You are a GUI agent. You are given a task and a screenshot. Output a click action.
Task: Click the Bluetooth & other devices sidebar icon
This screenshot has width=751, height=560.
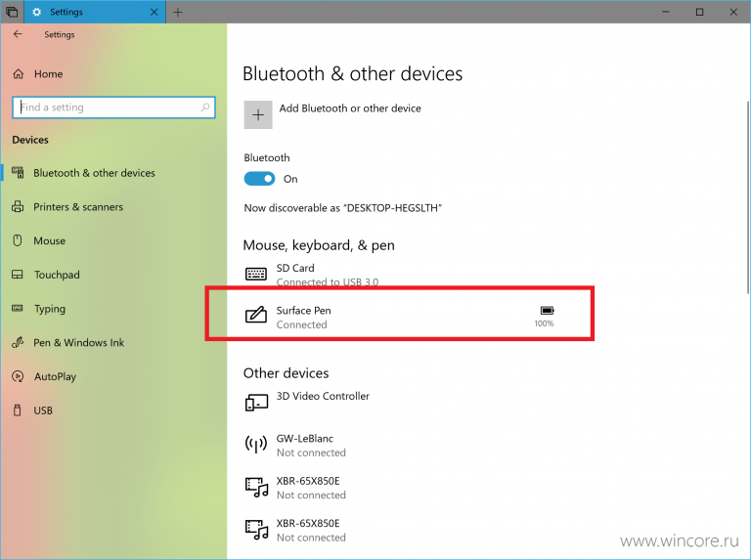click(18, 173)
